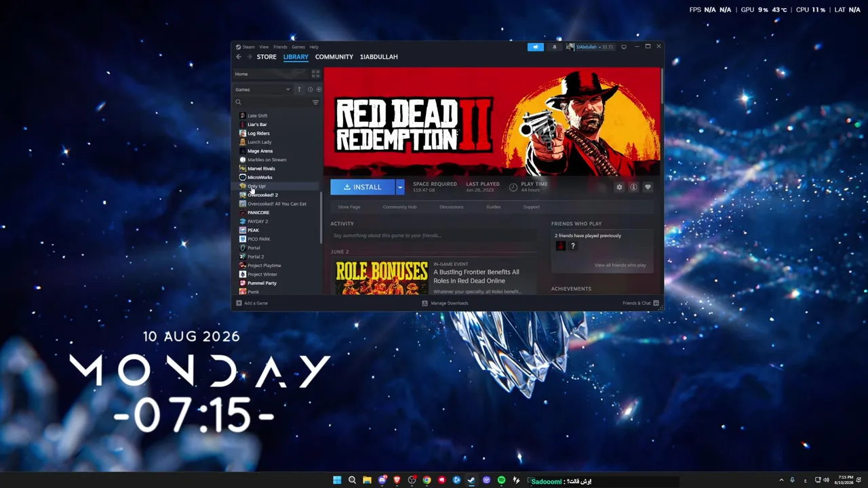Open advanced filter options icon

315,102
